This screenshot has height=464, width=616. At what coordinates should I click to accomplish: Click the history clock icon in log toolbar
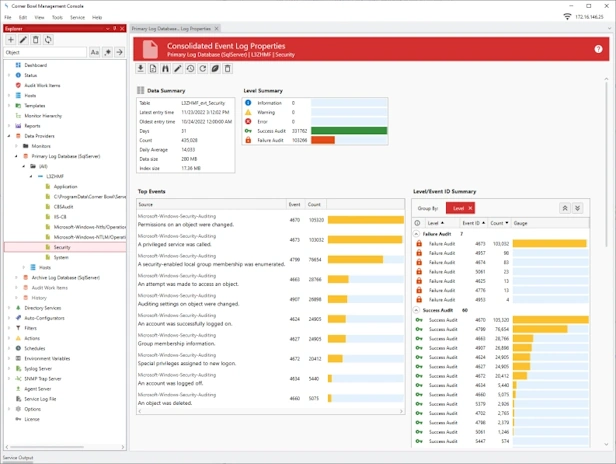point(190,69)
